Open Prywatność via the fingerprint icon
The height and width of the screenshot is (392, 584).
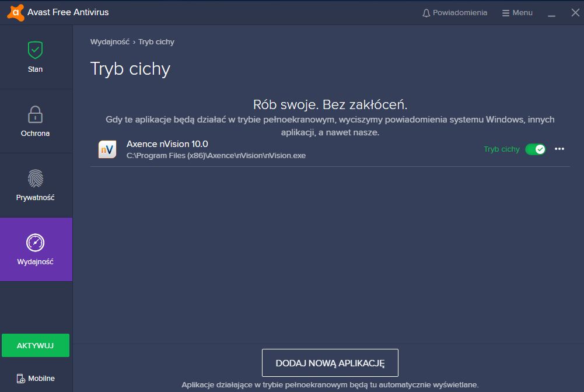click(35, 179)
